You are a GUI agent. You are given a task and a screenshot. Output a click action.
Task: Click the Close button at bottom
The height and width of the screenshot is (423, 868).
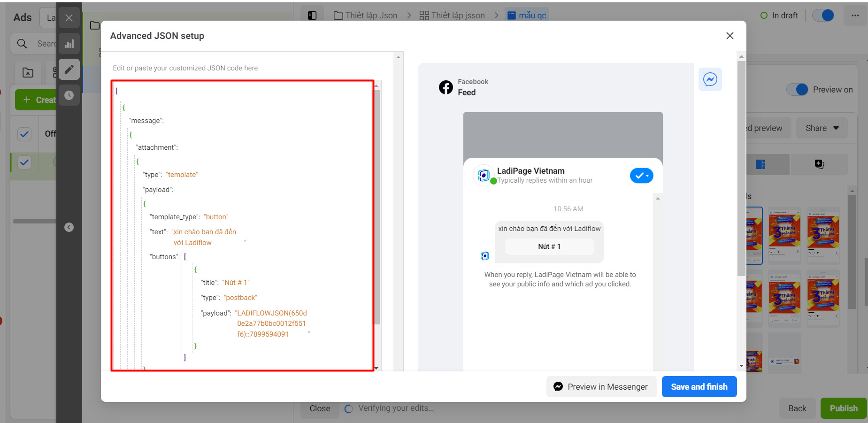pos(320,408)
